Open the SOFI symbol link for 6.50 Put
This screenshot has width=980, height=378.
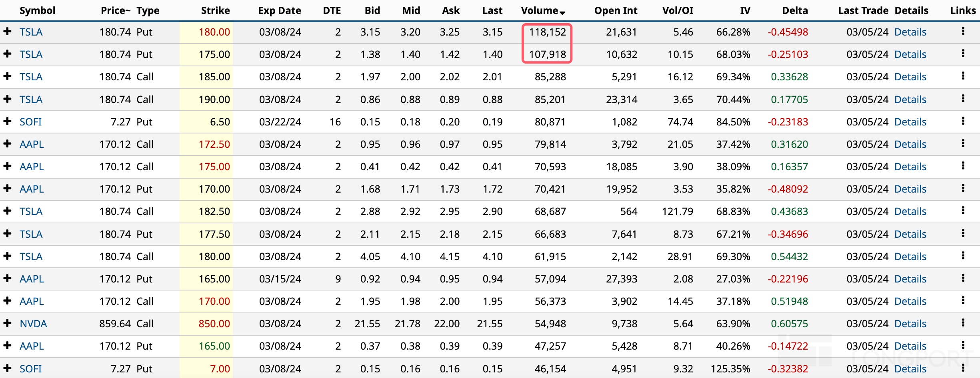(x=30, y=122)
